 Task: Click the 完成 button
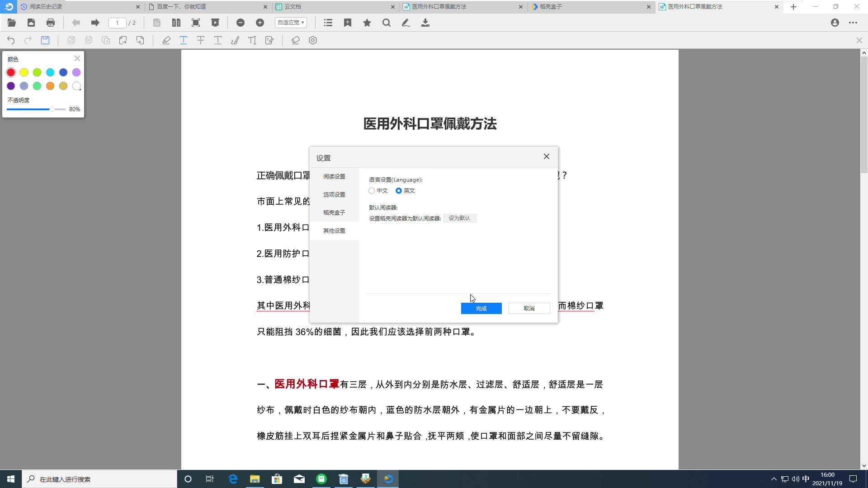tap(481, 308)
